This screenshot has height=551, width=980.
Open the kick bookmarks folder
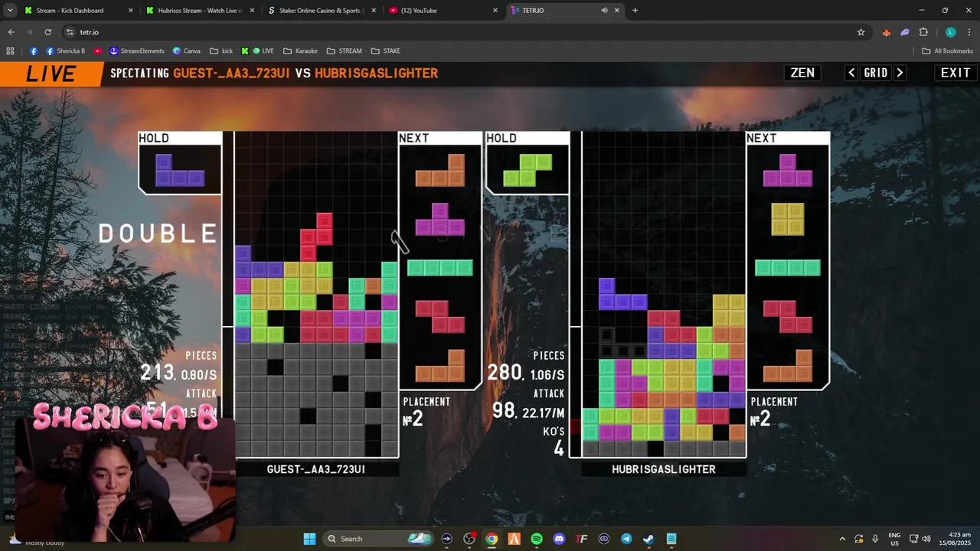(x=221, y=51)
